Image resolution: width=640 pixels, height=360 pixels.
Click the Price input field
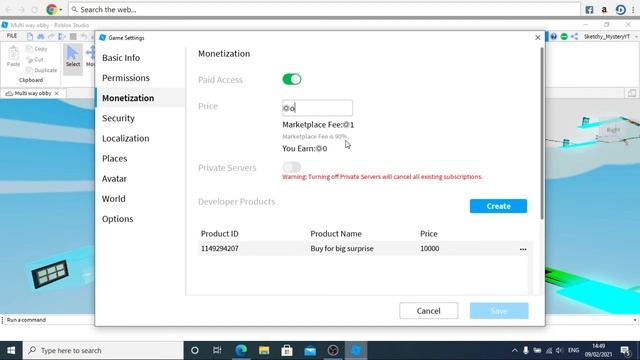[317, 108]
